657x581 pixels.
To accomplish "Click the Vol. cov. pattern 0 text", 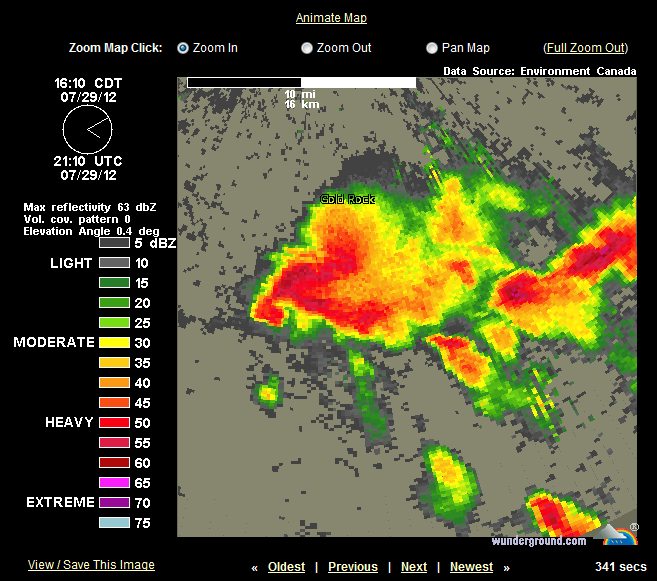I will [x=77, y=219].
